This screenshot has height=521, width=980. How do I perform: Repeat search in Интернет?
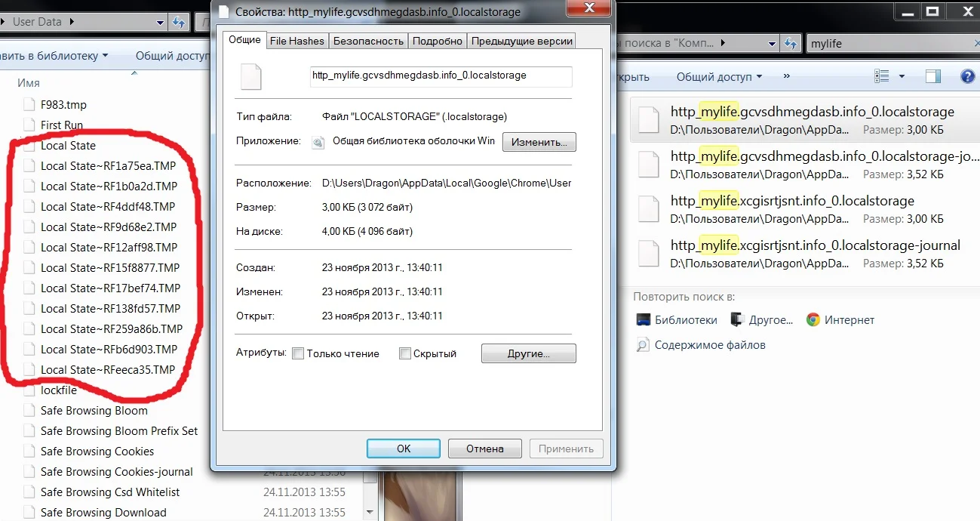[x=840, y=320]
